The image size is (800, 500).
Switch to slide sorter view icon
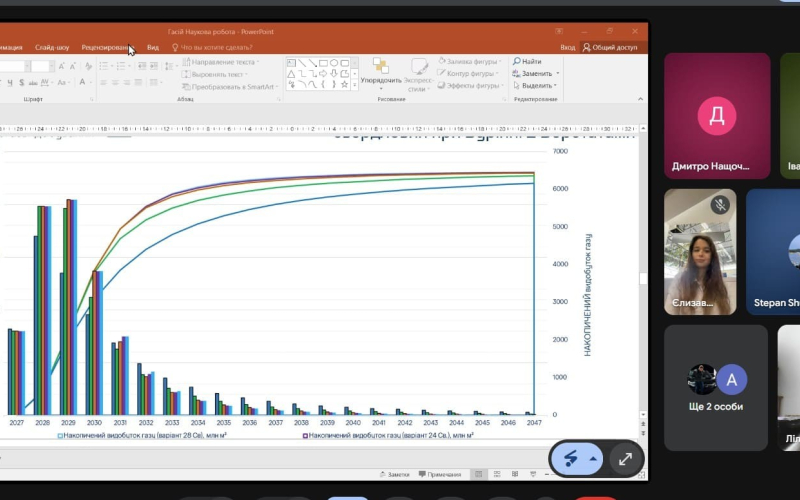click(499, 474)
